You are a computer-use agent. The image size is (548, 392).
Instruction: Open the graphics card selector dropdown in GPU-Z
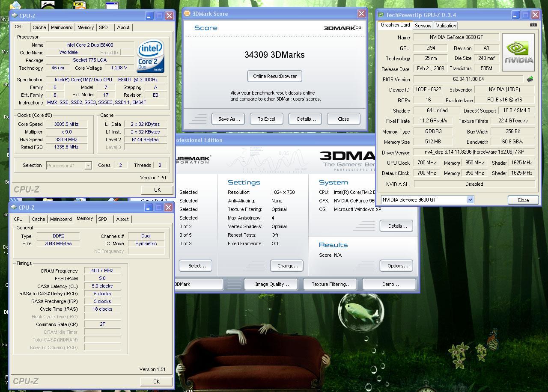click(470, 200)
